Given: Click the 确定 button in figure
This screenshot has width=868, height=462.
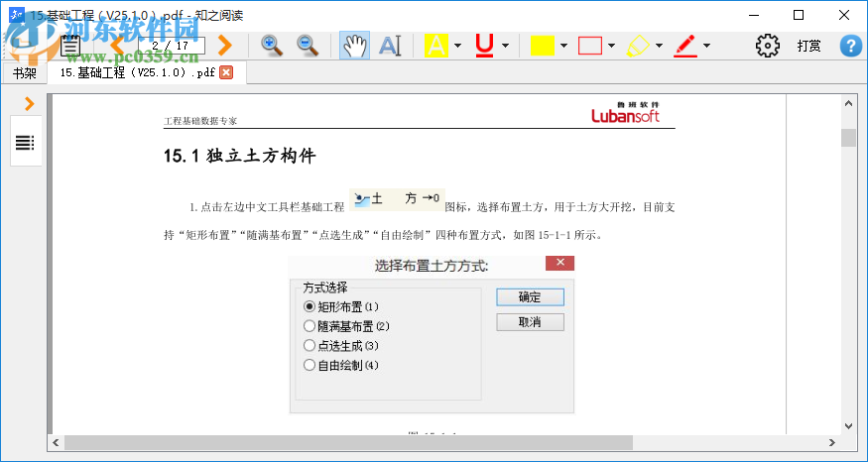Looking at the screenshot, I should pos(530,297).
